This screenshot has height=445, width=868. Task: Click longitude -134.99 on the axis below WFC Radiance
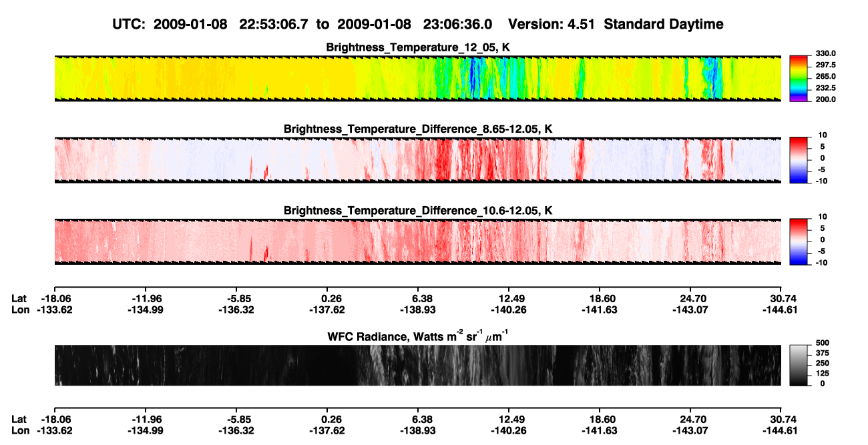click(x=145, y=430)
